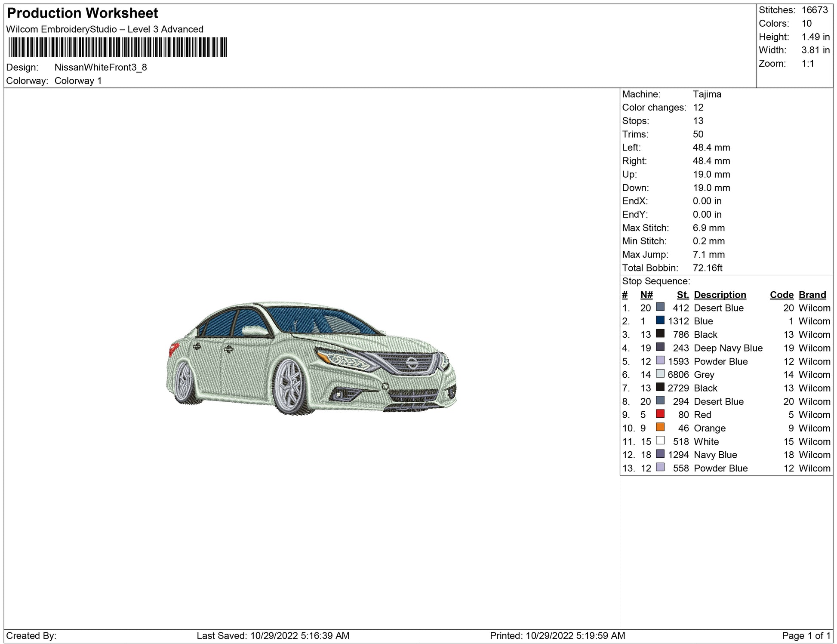The image size is (837, 644).
Task: Click the White color swatch in row 11
Action: tap(660, 441)
